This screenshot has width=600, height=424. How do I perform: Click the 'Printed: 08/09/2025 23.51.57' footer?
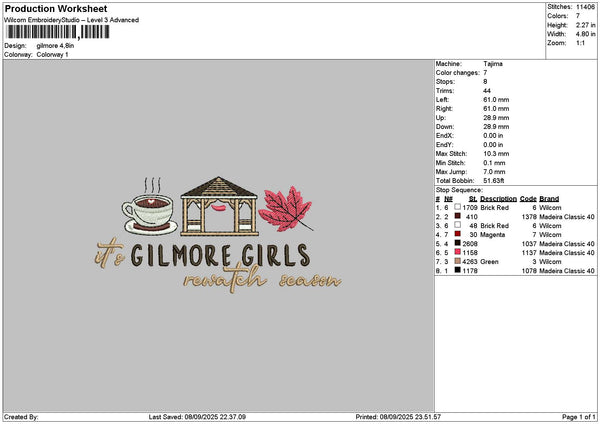pyautogui.click(x=398, y=417)
